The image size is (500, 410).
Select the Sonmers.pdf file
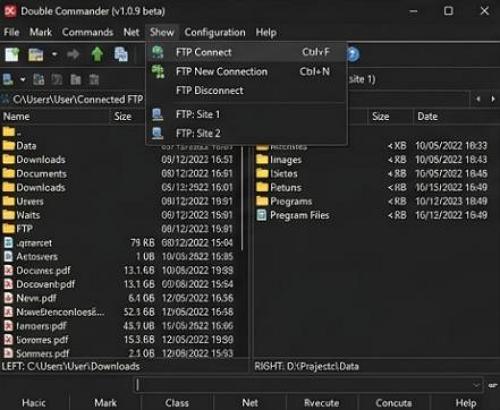[42, 353]
